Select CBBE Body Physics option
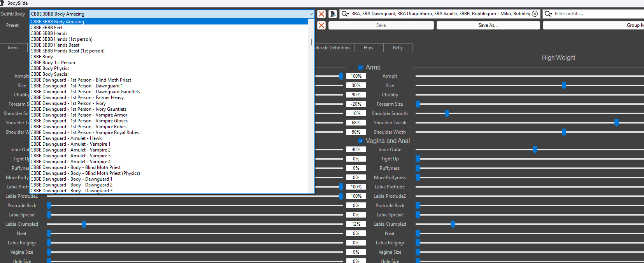 [169, 68]
